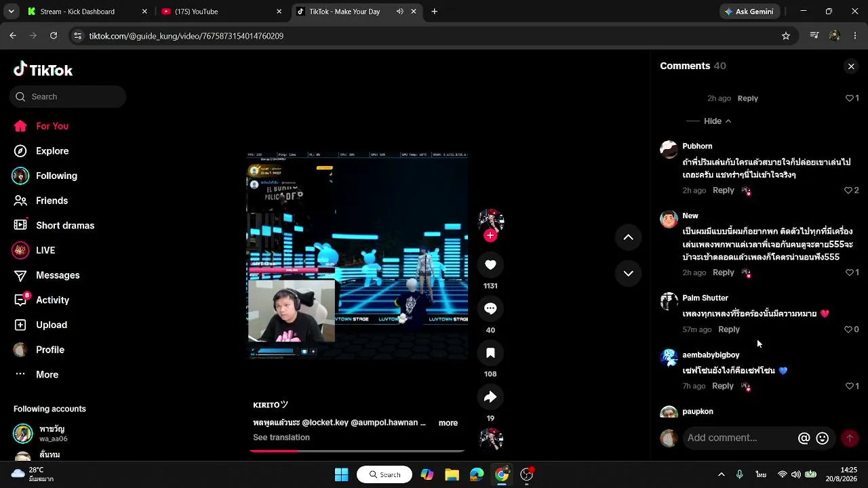
Task: Seek the video using the progress bar
Action: 357,451
